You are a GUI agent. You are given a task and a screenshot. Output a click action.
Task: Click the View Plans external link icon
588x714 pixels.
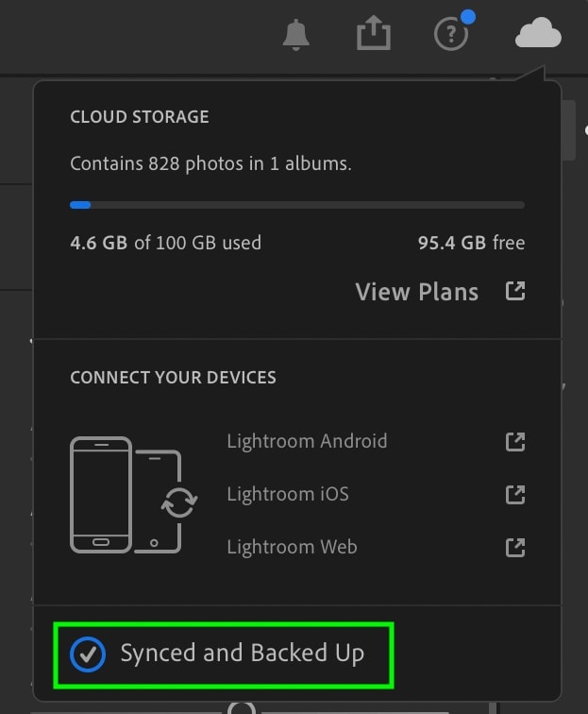[515, 291]
